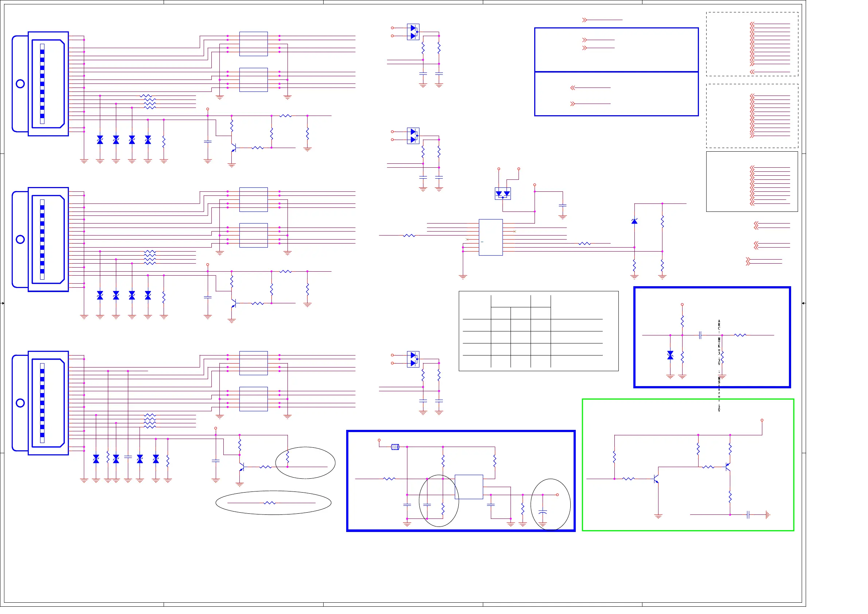Select the middle HDMI connector symbol
868x614 pixels.
tap(40, 240)
